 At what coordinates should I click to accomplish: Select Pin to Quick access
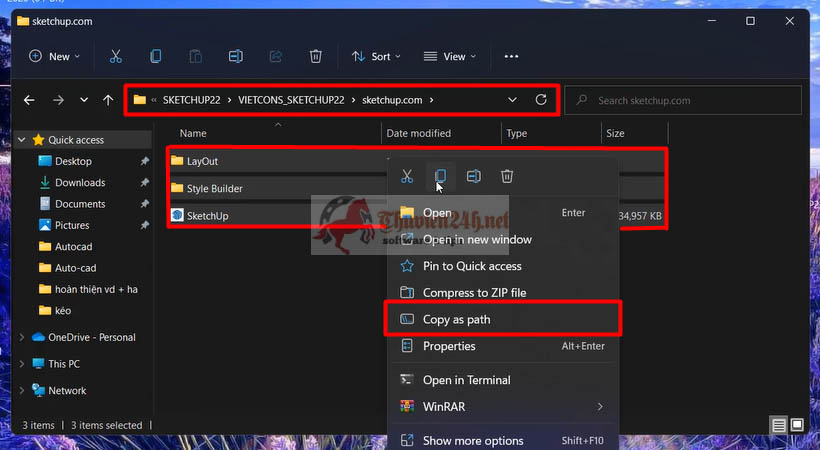click(x=502, y=266)
